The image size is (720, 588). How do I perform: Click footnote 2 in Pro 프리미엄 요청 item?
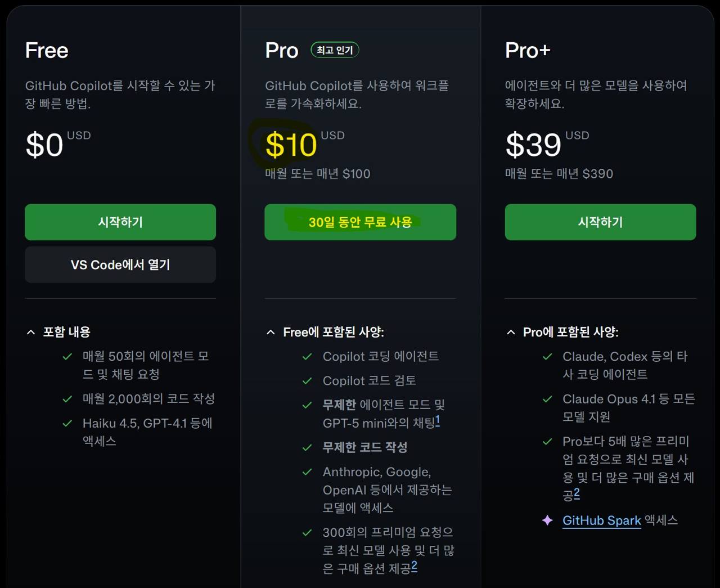pos(414,566)
